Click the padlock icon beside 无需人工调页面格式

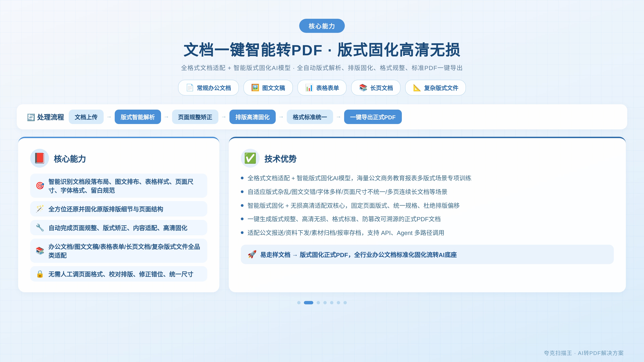(x=40, y=274)
